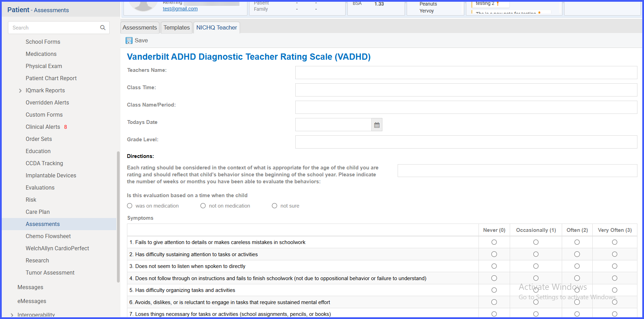
Task: Switch to the Assessments tab
Action: [x=140, y=28]
